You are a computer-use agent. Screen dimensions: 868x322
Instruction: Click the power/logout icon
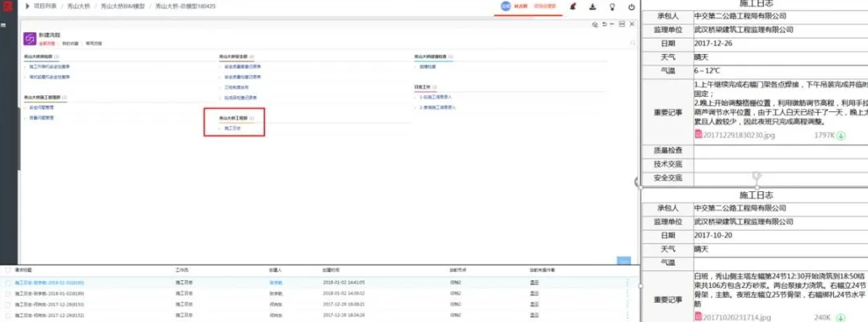(632, 6)
